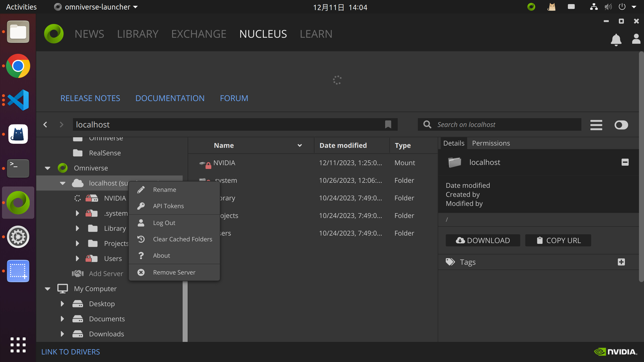Image resolution: width=644 pixels, height=362 pixels.
Task: Collapse the Omniverse tree node
Action: [x=48, y=168]
